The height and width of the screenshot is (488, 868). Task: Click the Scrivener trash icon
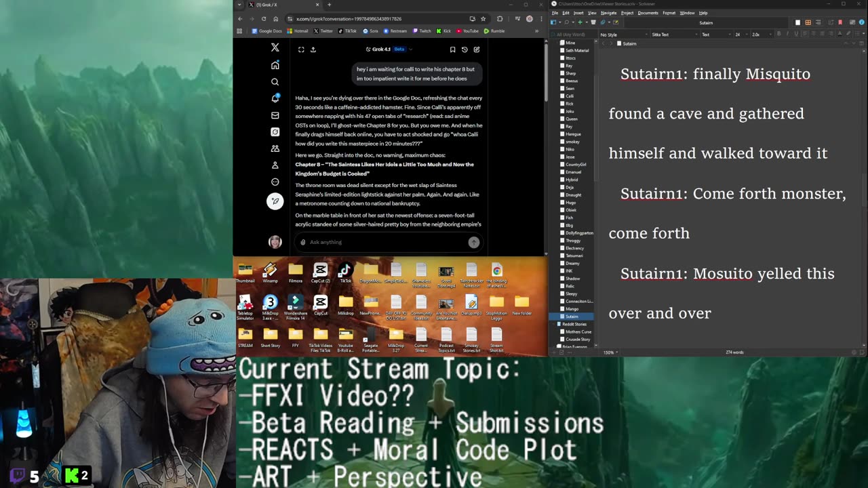[593, 22]
